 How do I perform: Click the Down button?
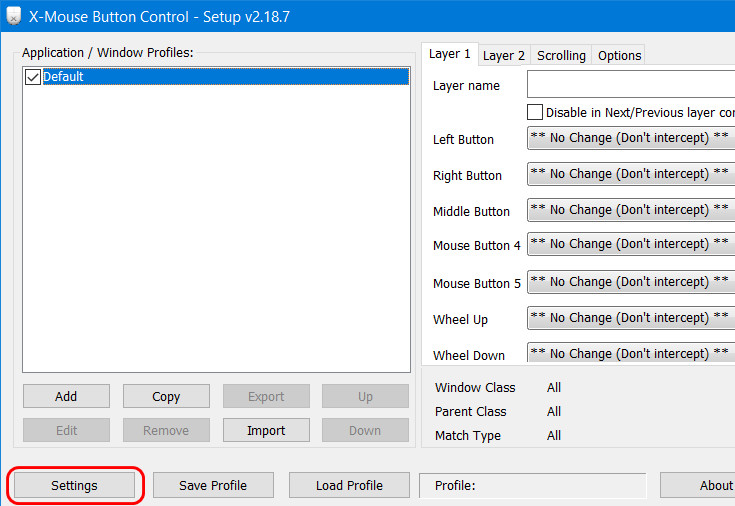click(365, 430)
